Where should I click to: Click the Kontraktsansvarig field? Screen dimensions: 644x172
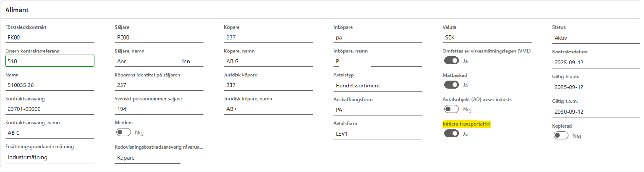tap(50, 109)
